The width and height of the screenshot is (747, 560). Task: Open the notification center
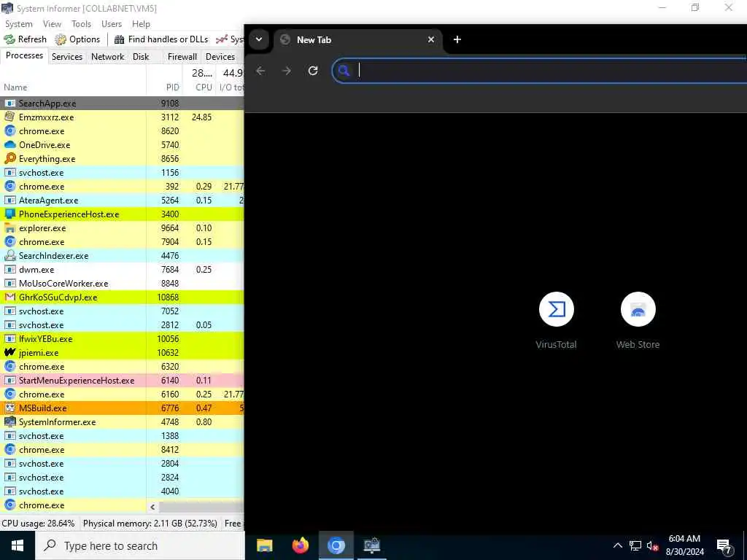(724, 547)
